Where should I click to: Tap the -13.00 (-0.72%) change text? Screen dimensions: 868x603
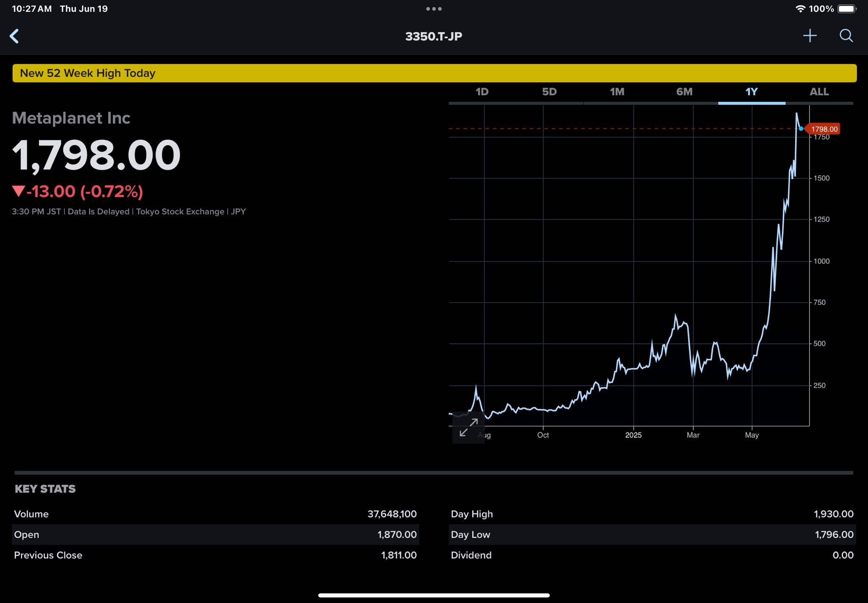pyautogui.click(x=78, y=192)
